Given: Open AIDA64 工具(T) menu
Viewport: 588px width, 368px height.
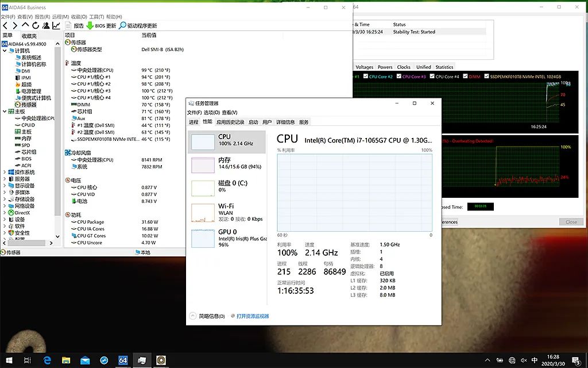Looking at the screenshot, I should pos(96,17).
